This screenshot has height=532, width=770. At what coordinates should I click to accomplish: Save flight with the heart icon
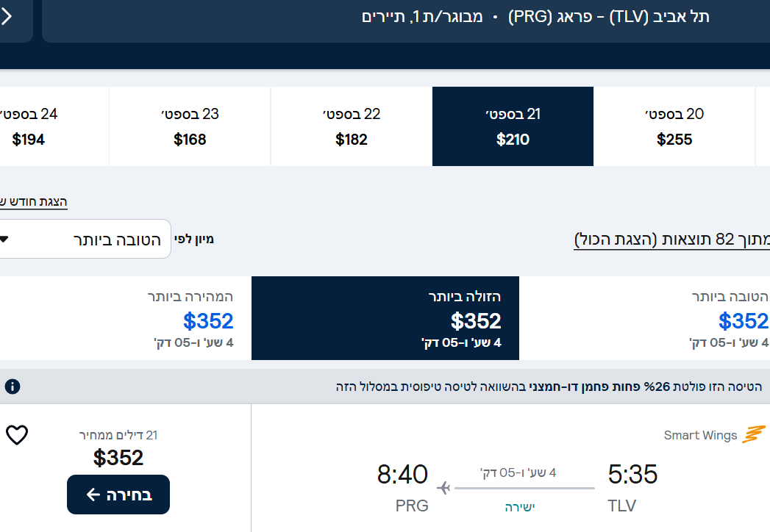(17, 435)
